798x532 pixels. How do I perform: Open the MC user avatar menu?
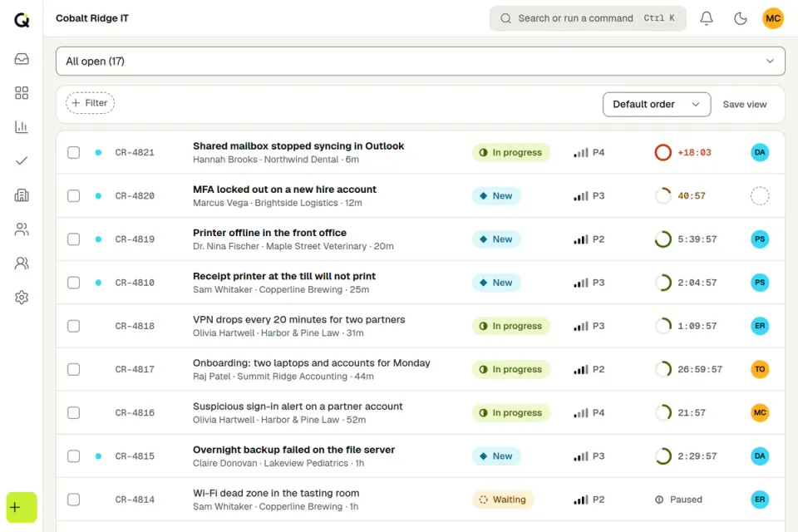(x=773, y=18)
